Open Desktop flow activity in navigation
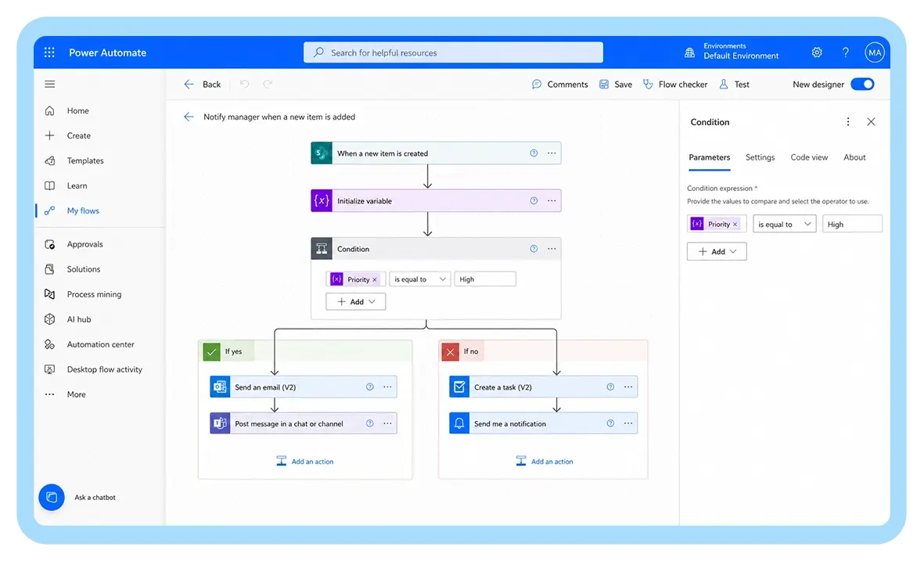The width and height of the screenshot is (924, 565). (x=104, y=369)
